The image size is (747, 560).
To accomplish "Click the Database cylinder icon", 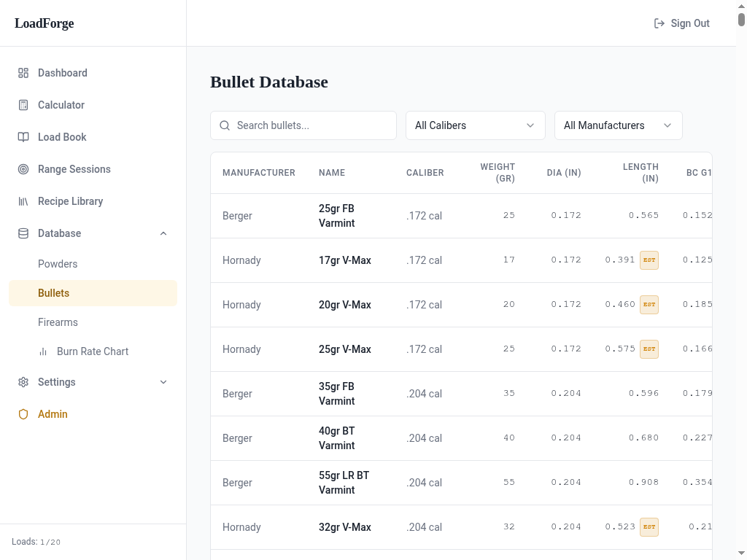I will pyautogui.click(x=23, y=233).
